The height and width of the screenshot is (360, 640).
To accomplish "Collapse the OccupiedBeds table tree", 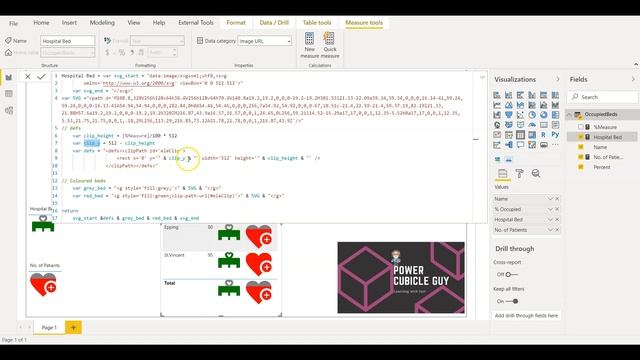I will [x=569, y=115].
